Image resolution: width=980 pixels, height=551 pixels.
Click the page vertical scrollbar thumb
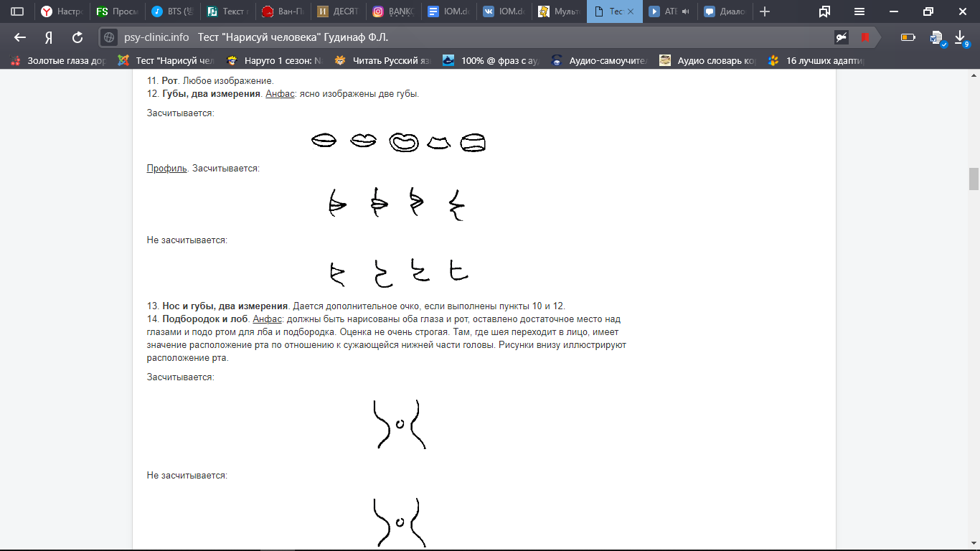974,179
